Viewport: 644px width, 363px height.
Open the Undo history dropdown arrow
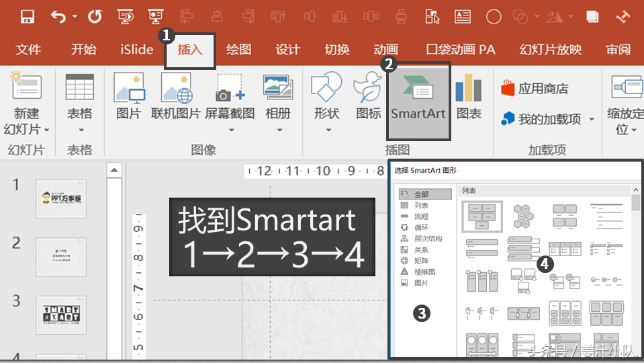(75, 17)
